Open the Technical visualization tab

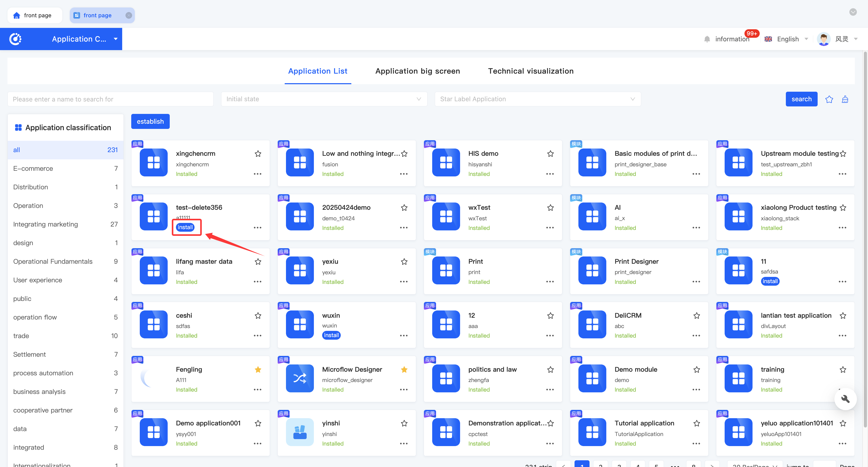coord(530,71)
